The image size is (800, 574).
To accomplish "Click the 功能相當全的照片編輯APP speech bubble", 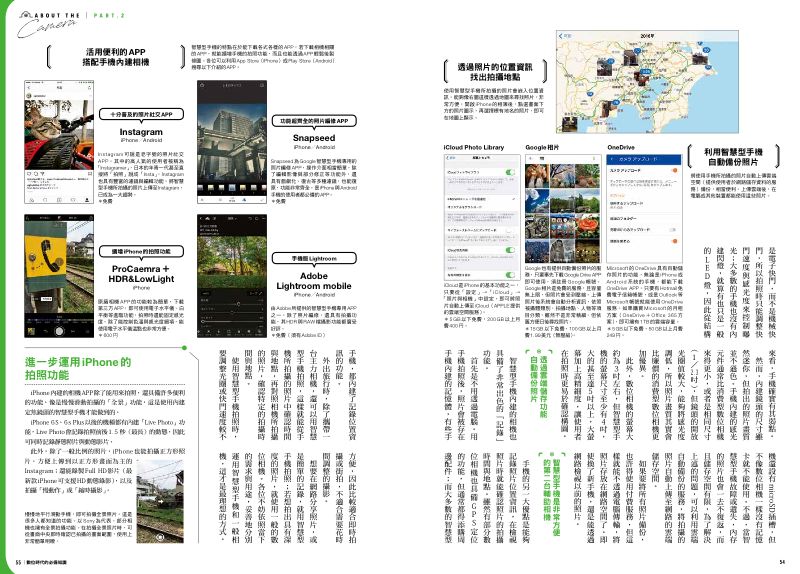I will coord(314,121).
